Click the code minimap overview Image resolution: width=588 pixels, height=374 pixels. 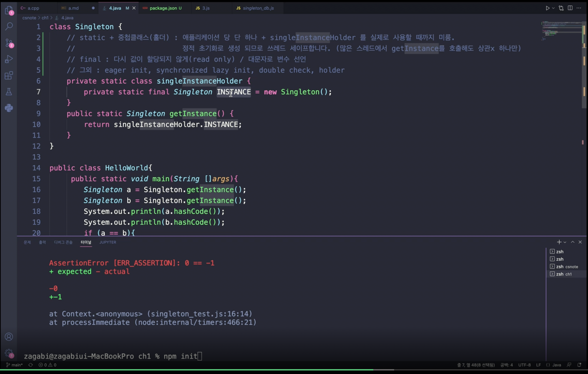(561, 30)
